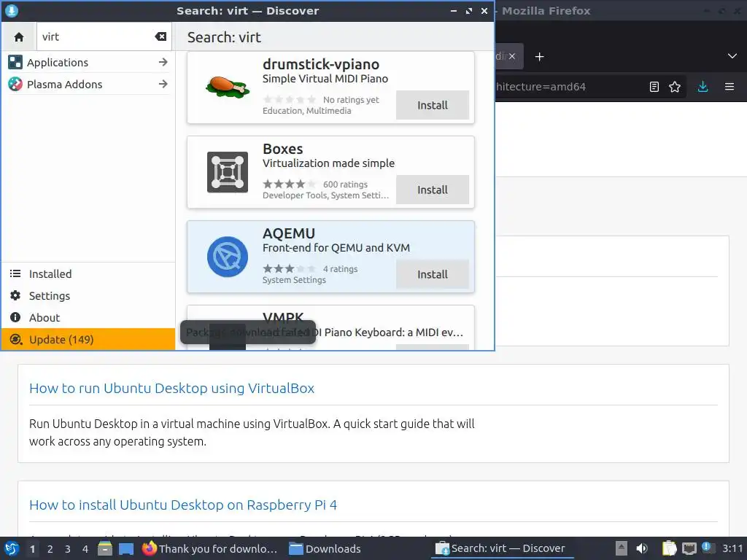This screenshot has height=560, width=747.
Task: Open the Plasma Addons category
Action: 88,85
